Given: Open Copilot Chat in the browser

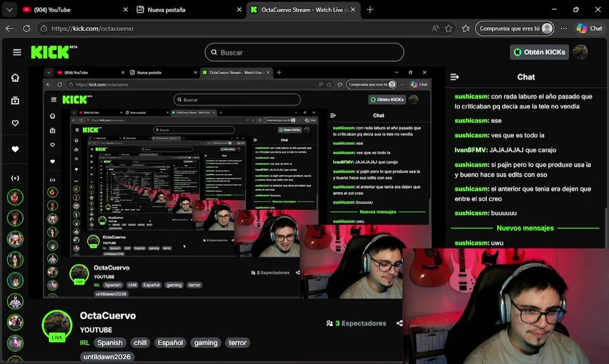Looking at the screenshot, I should click(x=590, y=28).
